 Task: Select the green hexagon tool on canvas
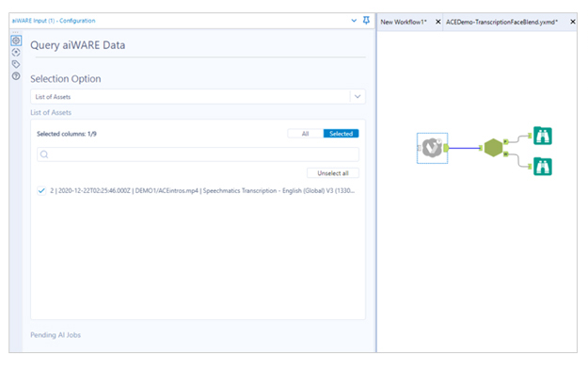[x=493, y=148]
